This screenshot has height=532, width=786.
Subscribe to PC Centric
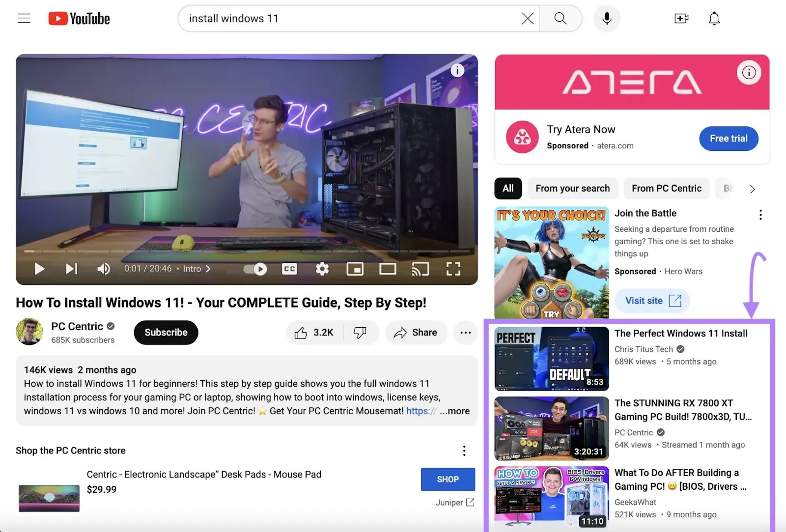(166, 333)
